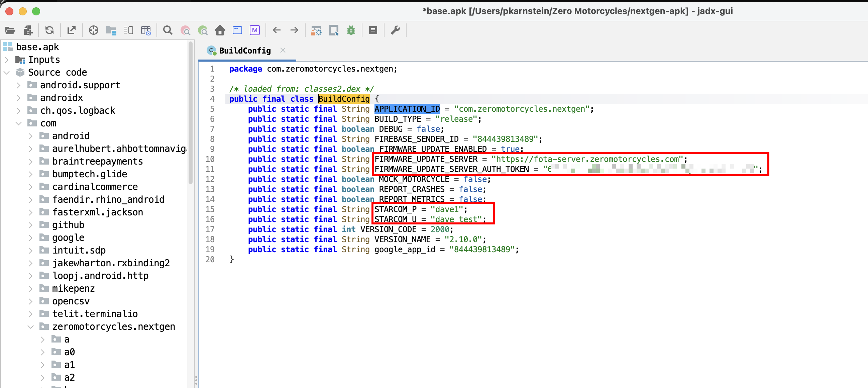Navigate back with the left arrow
868x388 pixels.
coord(277,31)
